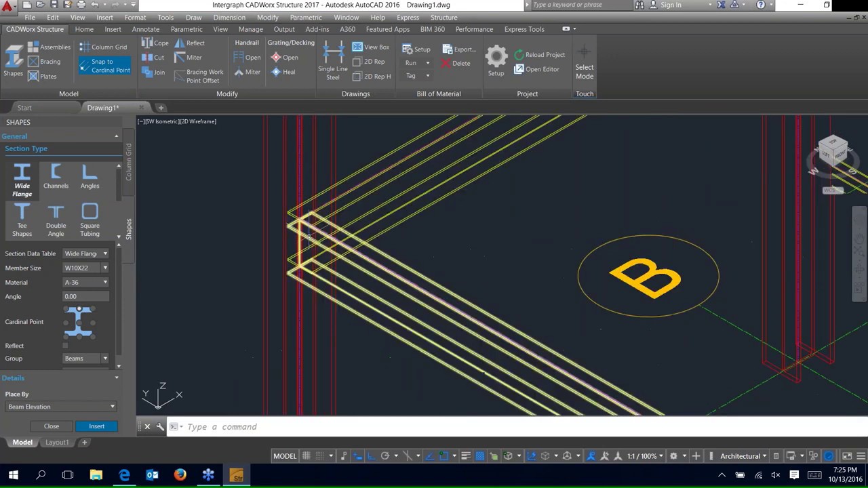The width and height of the screenshot is (868, 488).
Task: Open Architectural units dropdown
Action: [x=743, y=456]
